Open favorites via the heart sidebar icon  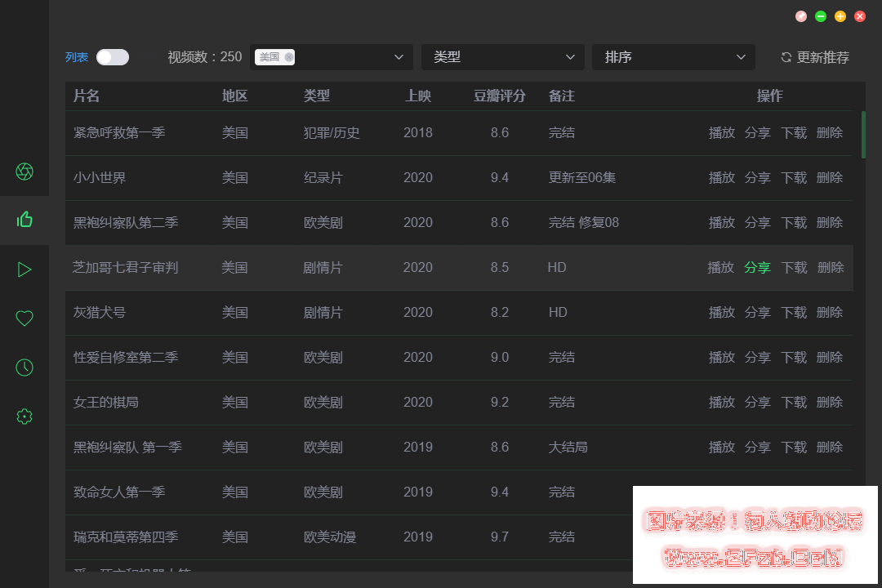(x=24, y=318)
